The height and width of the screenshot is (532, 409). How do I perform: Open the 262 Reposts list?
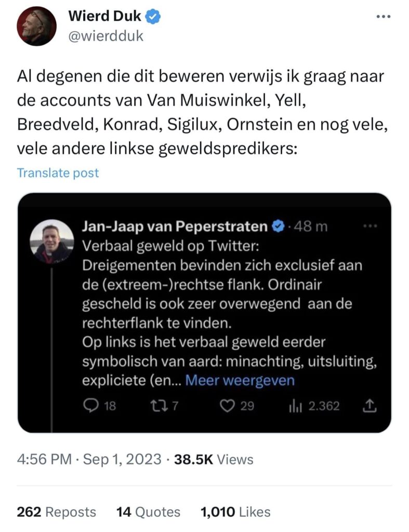(56, 512)
